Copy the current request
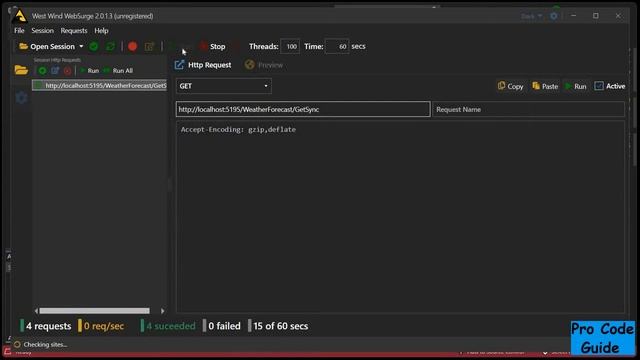 click(510, 86)
